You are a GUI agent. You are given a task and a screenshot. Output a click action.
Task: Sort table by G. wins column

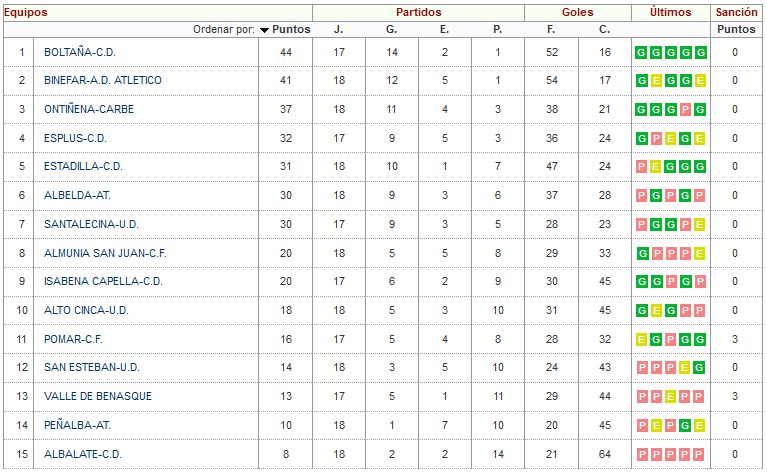pyautogui.click(x=391, y=29)
